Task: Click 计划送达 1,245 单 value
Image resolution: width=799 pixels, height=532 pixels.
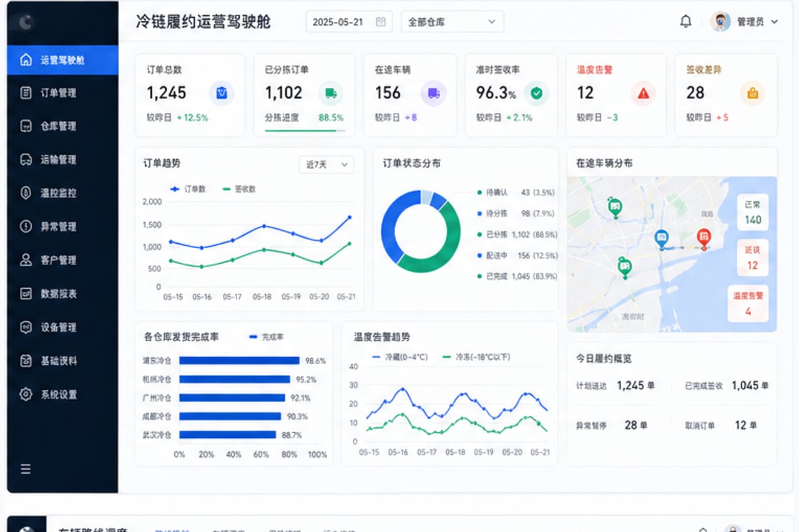Action: 635,386
